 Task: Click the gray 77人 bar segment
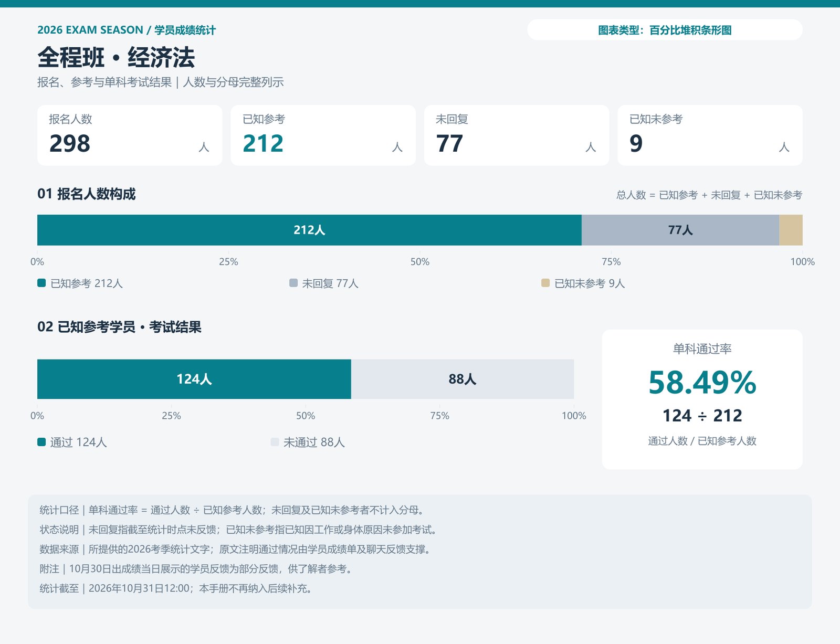click(x=680, y=230)
